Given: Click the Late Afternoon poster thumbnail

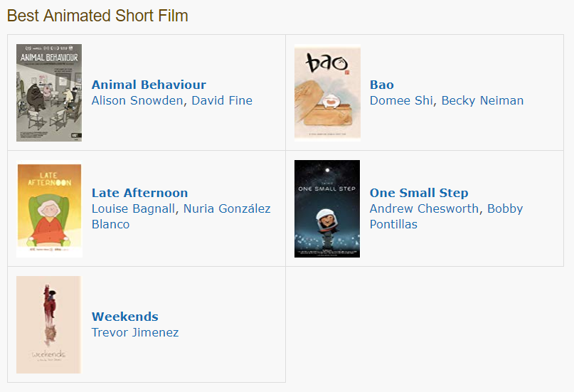Looking at the screenshot, I should [49, 208].
